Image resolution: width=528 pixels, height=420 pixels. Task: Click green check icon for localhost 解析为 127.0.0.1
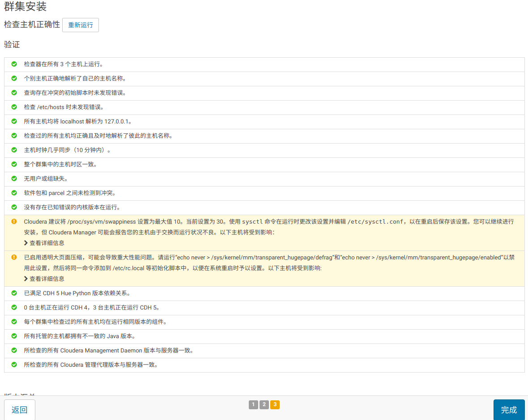click(x=14, y=121)
